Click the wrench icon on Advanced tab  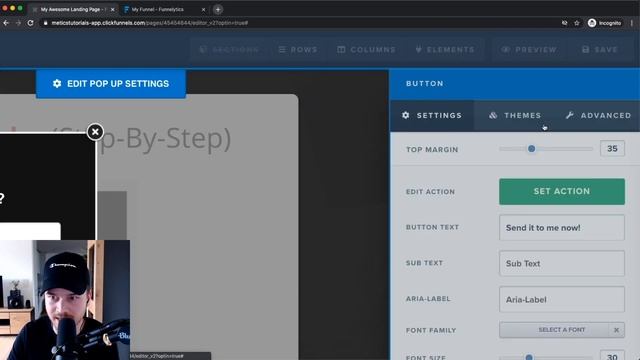point(570,116)
